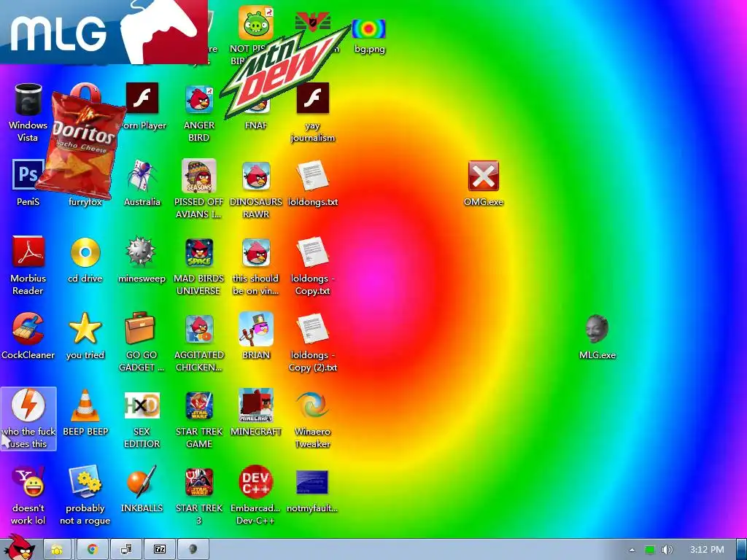Launch the SEX EDITIOR HxD icon

(x=142, y=405)
